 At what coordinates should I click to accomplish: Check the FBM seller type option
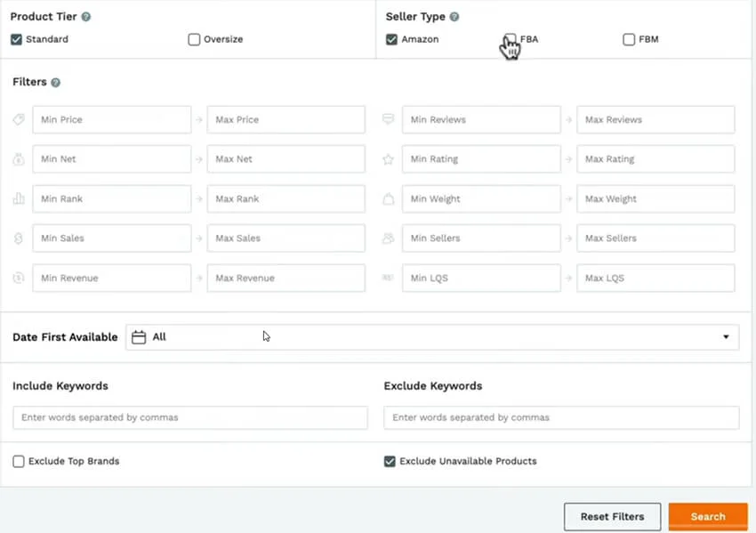pos(629,39)
